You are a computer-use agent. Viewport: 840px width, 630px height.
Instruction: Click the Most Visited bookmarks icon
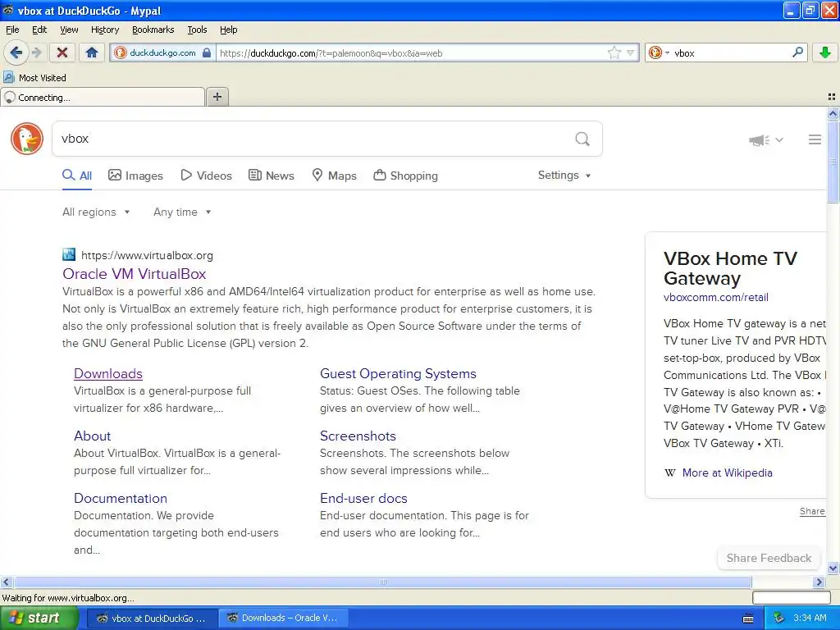pos(8,78)
